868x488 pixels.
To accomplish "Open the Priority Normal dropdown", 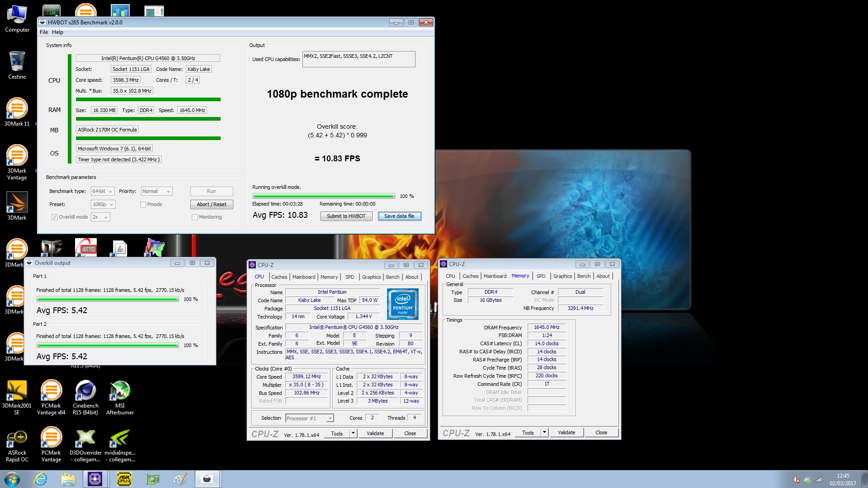I will point(156,191).
